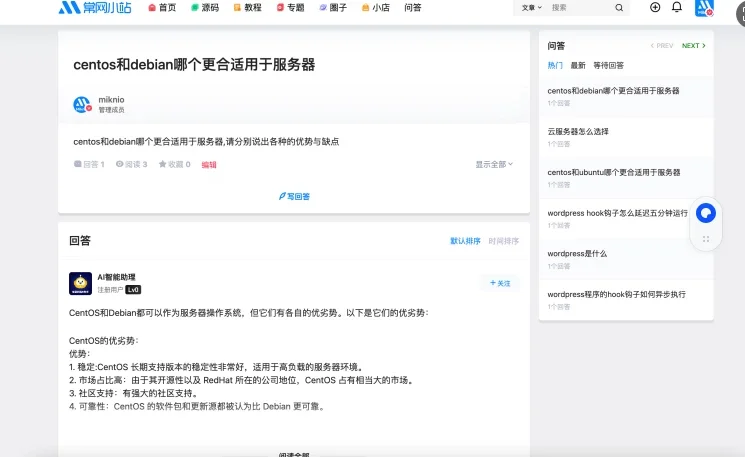Focus the 搜索 input field
The height and width of the screenshot is (457, 745).
[580, 8]
